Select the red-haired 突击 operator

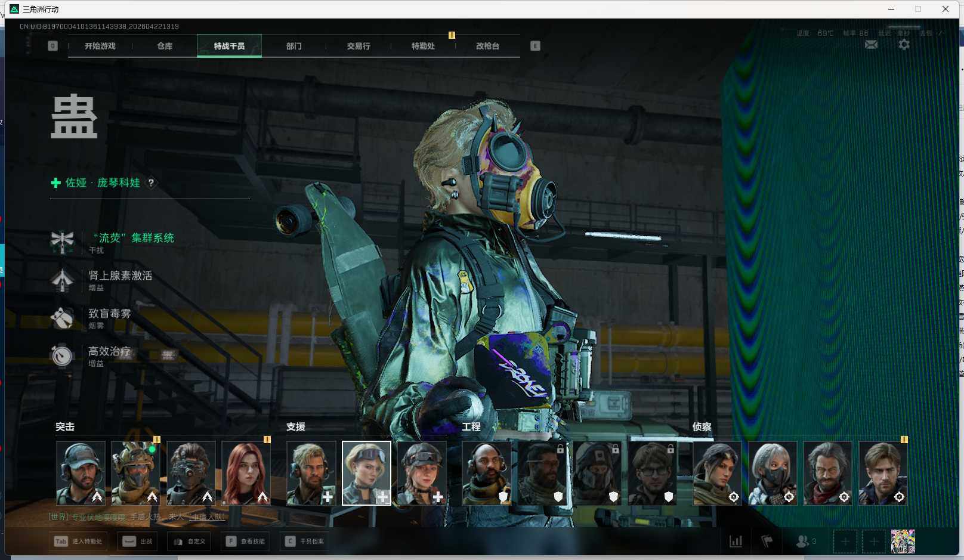pos(246,473)
